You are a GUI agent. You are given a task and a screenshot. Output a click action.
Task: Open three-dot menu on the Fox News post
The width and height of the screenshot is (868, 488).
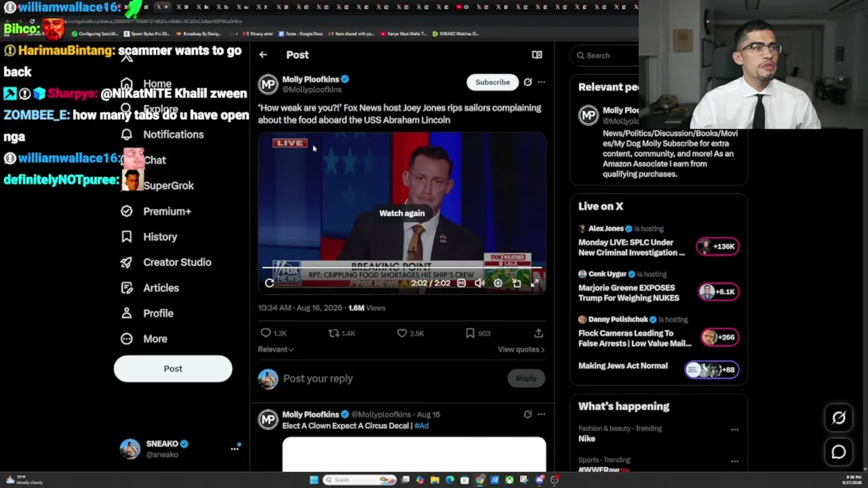(x=541, y=82)
